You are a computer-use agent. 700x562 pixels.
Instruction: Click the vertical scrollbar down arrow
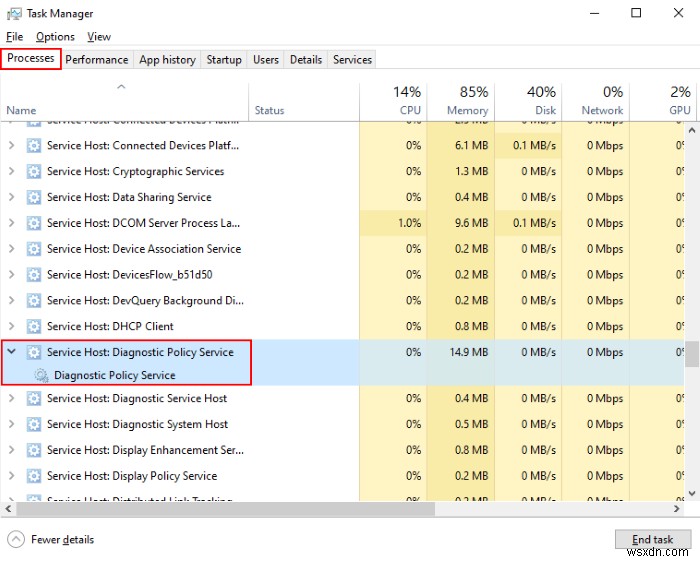[x=692, y=493]
